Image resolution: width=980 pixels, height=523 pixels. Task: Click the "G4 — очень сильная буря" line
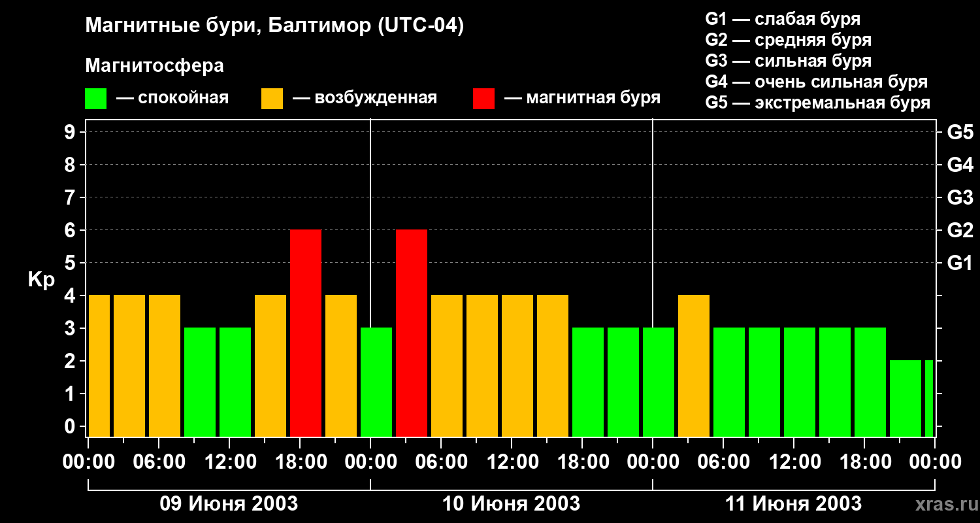point(816,82)
